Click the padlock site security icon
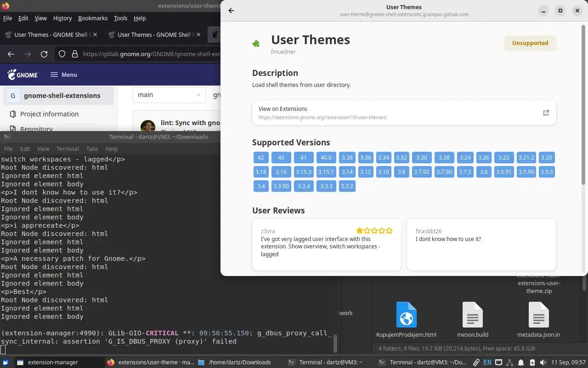588x368 pixels. 74,54
